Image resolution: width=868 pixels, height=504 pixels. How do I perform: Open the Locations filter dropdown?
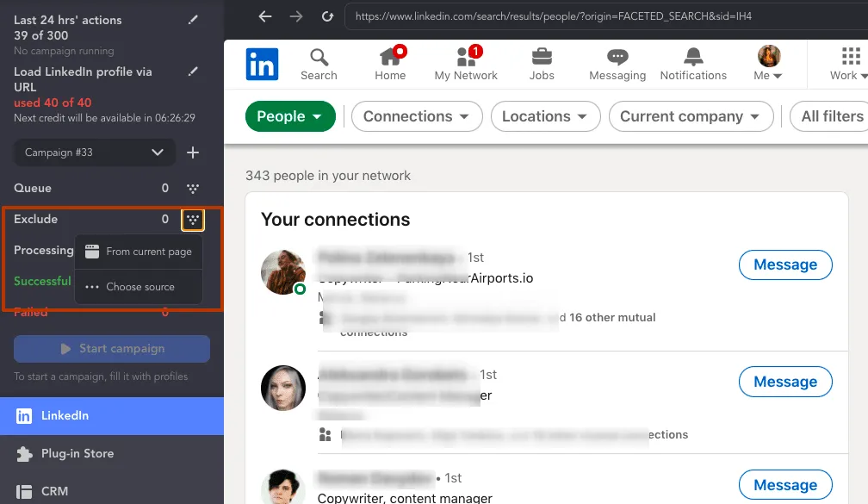(x=545, y=116)
